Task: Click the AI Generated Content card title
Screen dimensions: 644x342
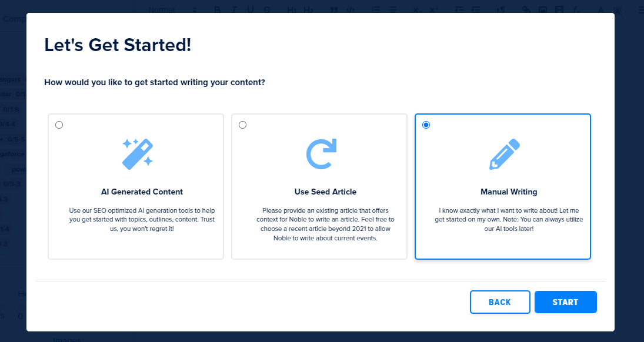Action: (142, 192)
